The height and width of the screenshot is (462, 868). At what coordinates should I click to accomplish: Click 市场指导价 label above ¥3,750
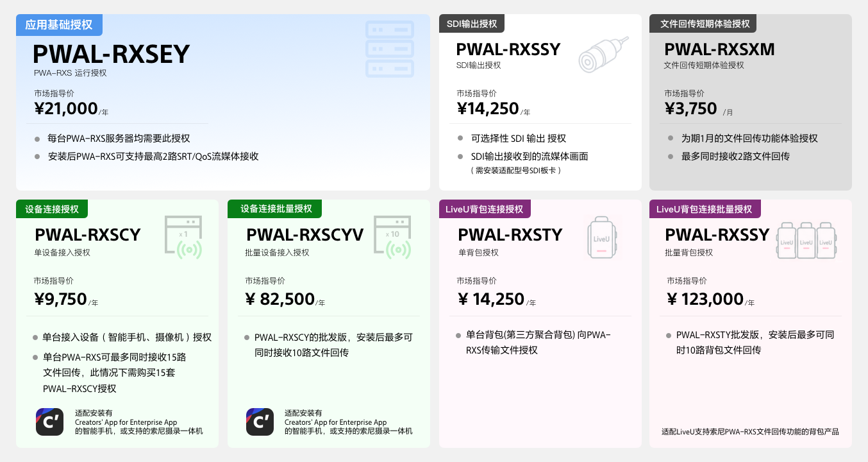pyautogui.click(x=684, y=93)
